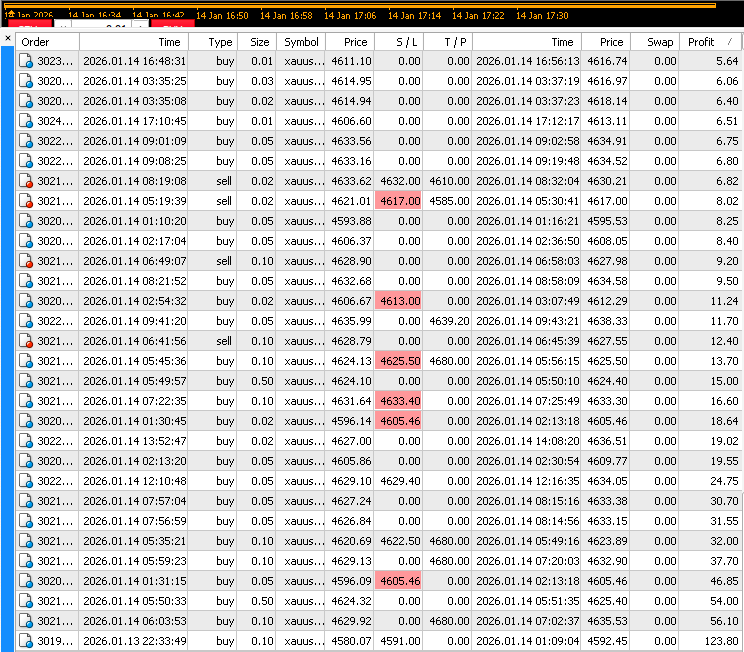
Task: Click the S / L column header
Action: pyautogui.click(x=399, y=42)
